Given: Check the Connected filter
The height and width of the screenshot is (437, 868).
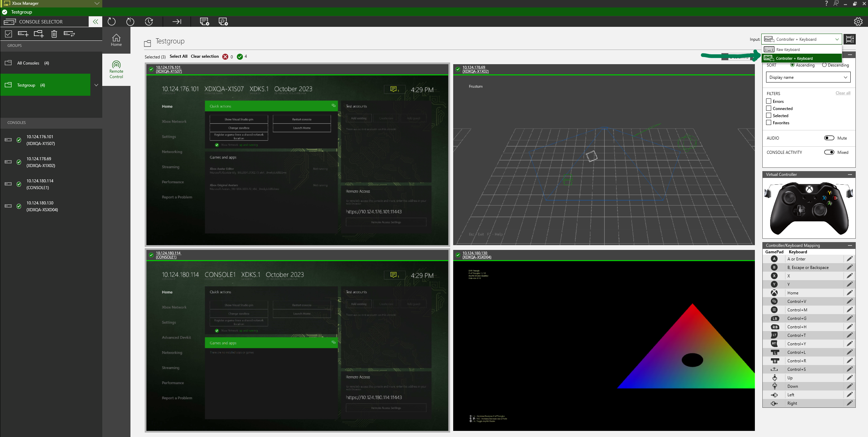Looking at the screenshot, I should coord(768,108).
